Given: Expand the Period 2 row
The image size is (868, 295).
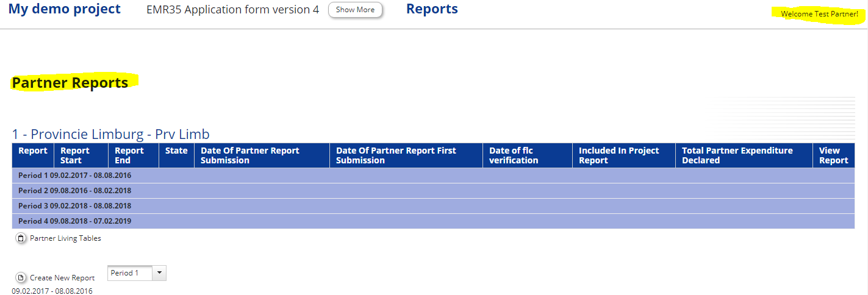Looking at the screenshot, I should click(x=74, y=191).
